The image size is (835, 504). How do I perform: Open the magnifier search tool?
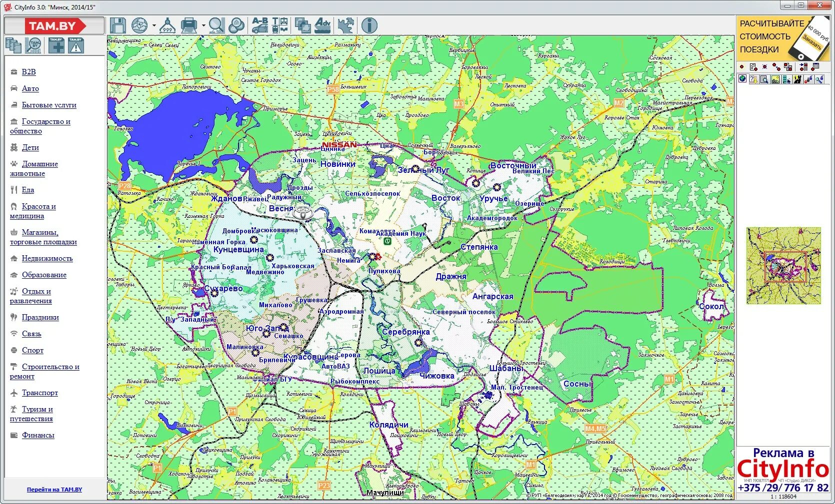[x=216, y=25]
